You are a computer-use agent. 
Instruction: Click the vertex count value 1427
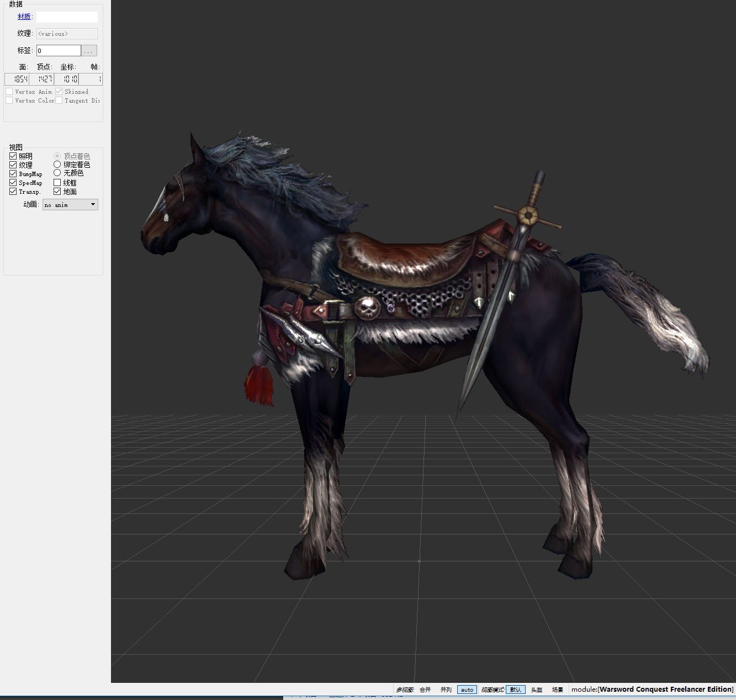(41, 79)
